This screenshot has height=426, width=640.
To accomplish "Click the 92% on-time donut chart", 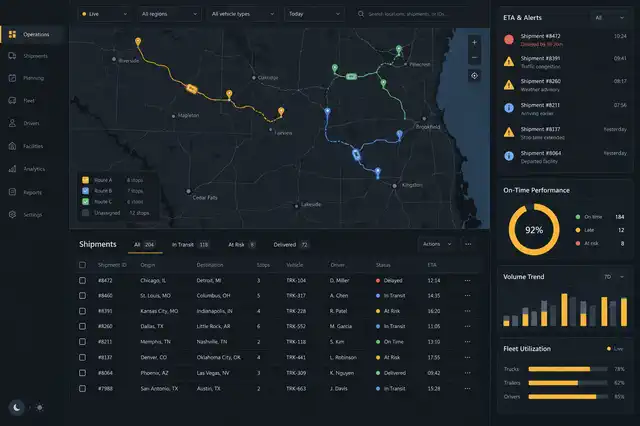I will click(x=534, y=230).
